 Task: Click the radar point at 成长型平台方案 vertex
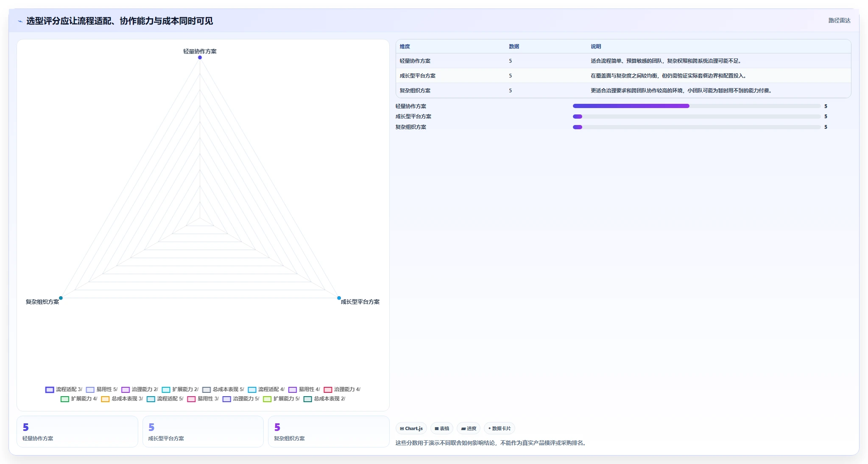339,298
